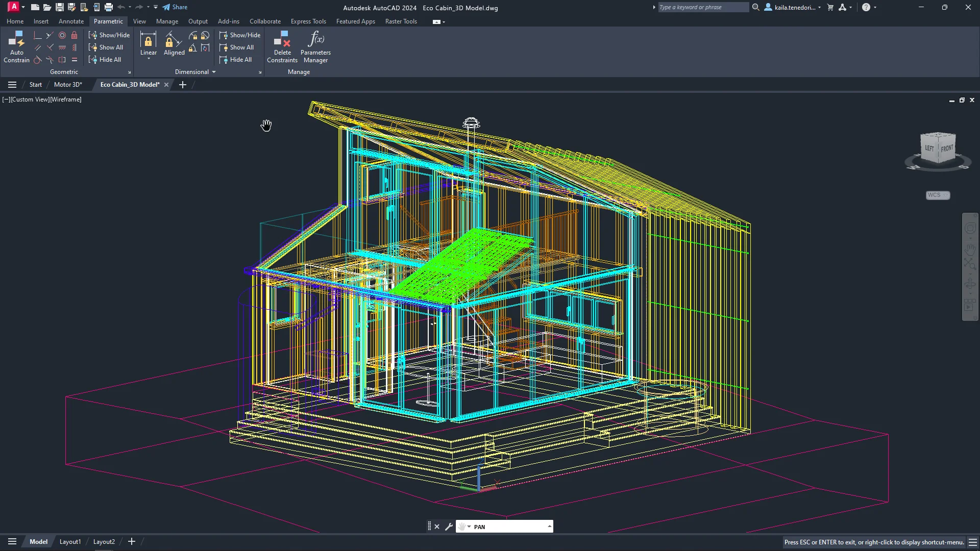Screen dimensions: 980x551
Task: Click the Share tool in toolbar
Action: coord(175,7)
